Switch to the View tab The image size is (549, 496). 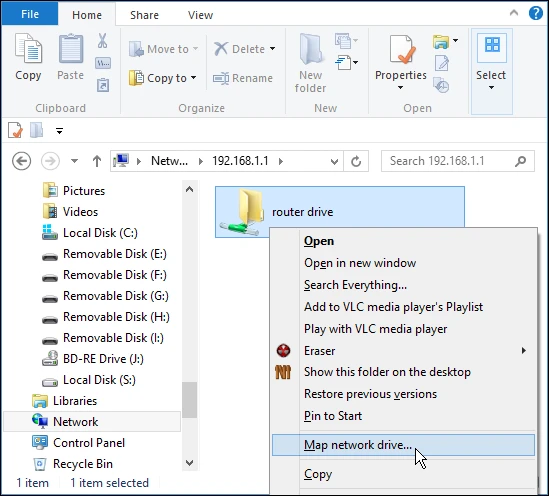pos(200,15)
